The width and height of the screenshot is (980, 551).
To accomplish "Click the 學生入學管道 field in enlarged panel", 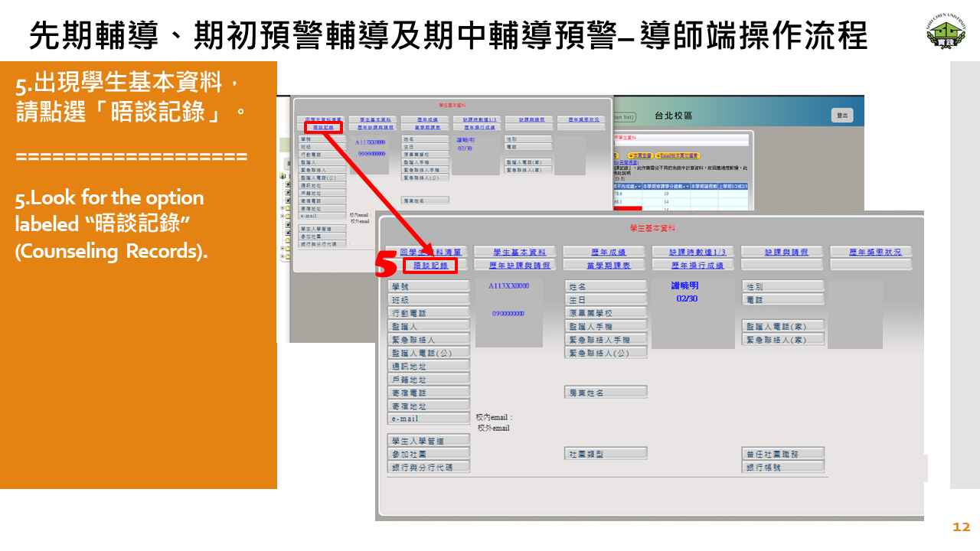I will (429, 441).
